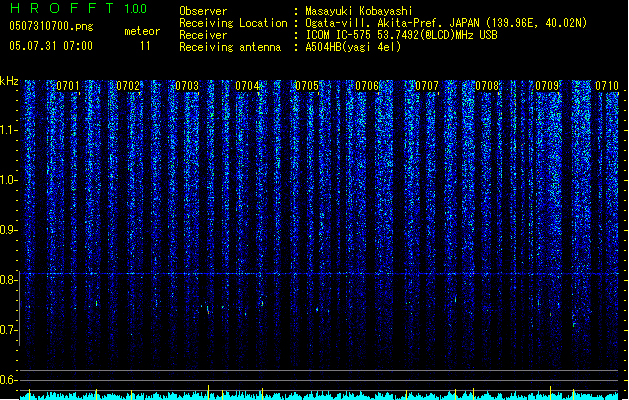
Task: Click the 'meteor' label
Action: 142,31
